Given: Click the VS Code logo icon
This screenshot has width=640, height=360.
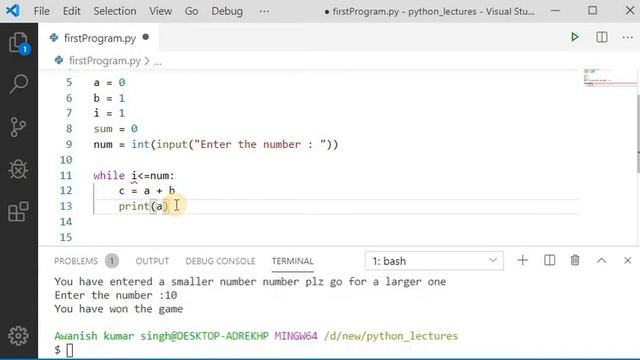Looking at the screenshot, I should click(x=13, y=11).
